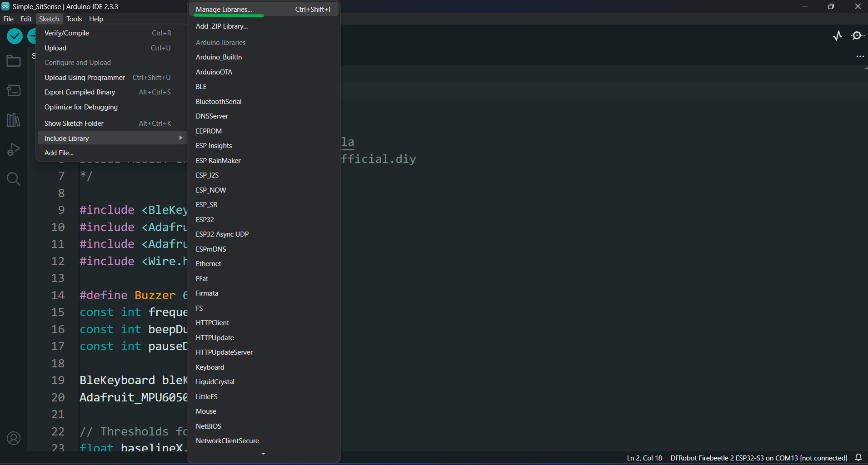868x465 pixels.
Task: Select Show Sketch Folder
Action: 111,124
